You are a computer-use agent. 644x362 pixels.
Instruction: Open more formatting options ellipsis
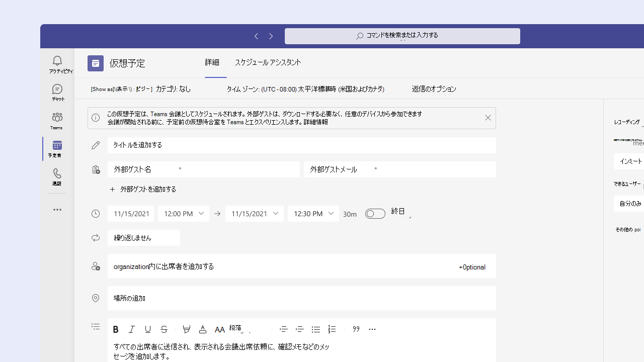coord(372,329)
